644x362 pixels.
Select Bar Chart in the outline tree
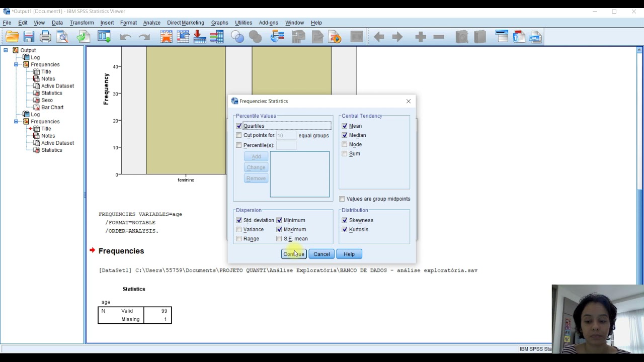coord(52,108)
